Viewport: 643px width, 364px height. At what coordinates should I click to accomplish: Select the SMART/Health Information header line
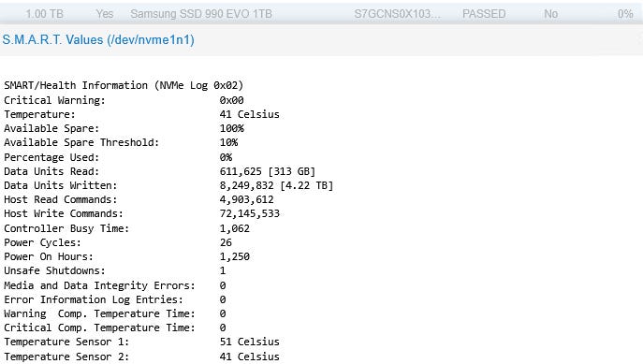click(x=124, y=85)
